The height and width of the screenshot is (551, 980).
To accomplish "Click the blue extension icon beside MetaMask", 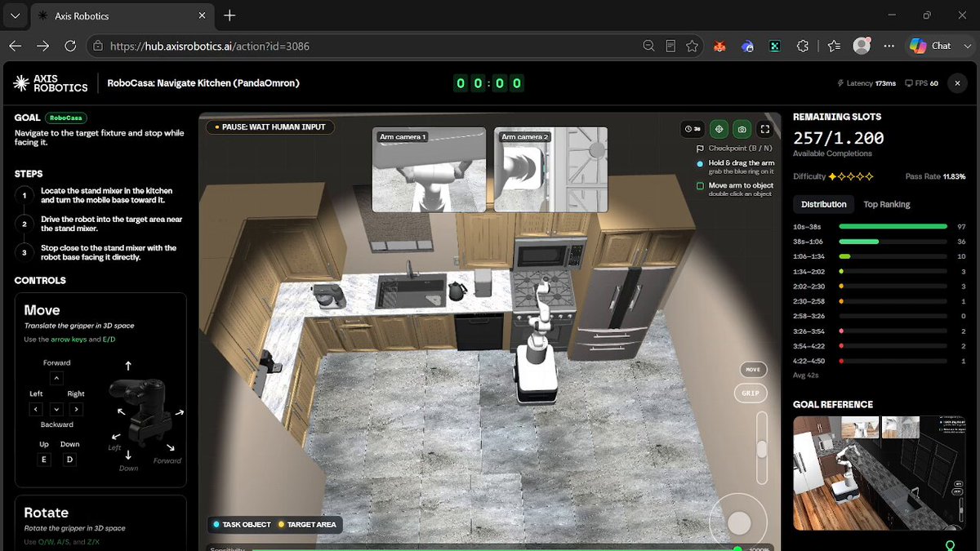I will pos(747,46).
